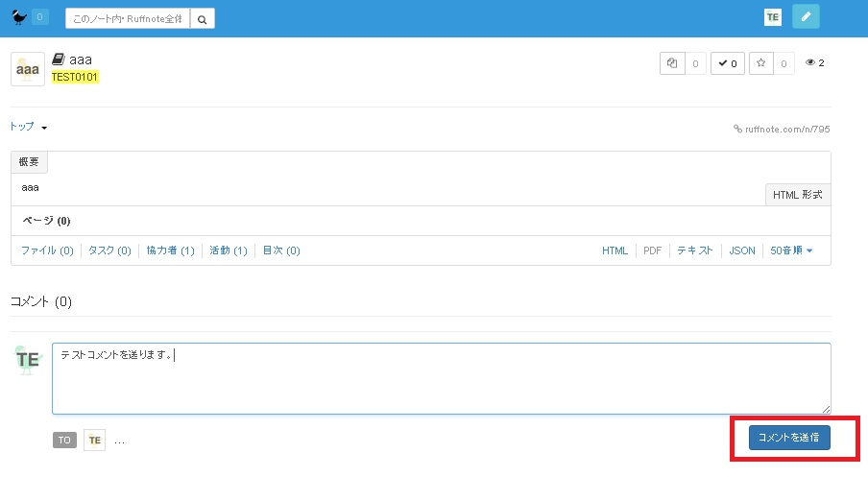Click the HTML 形式 button
The image size is (868, 477).
797,195
